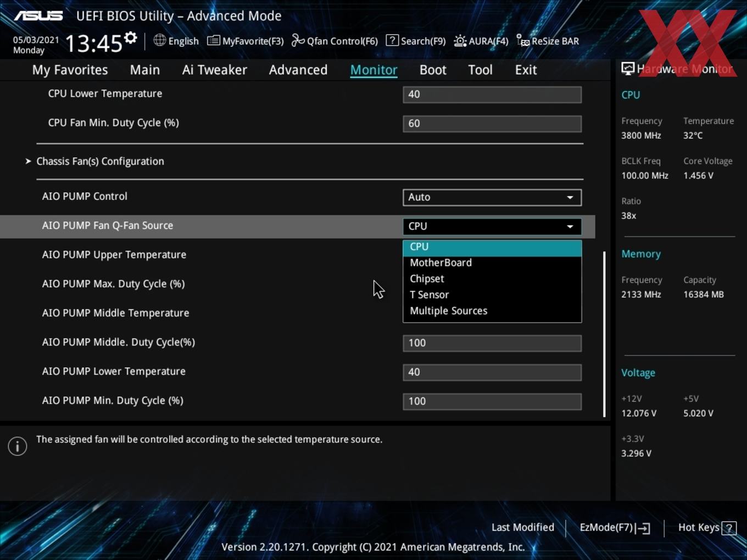The width and height of the screenshot is (747, 560).
Task: Click the MyFavorite(F3) label
Action: (253, 41)
